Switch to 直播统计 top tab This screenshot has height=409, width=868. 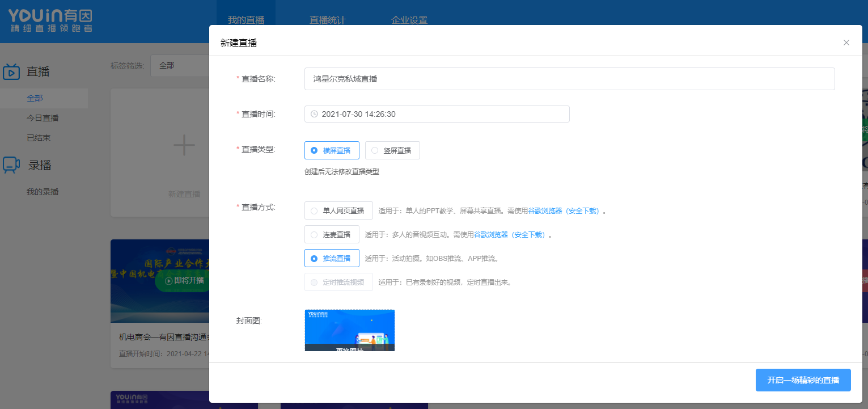coord(327,20)
